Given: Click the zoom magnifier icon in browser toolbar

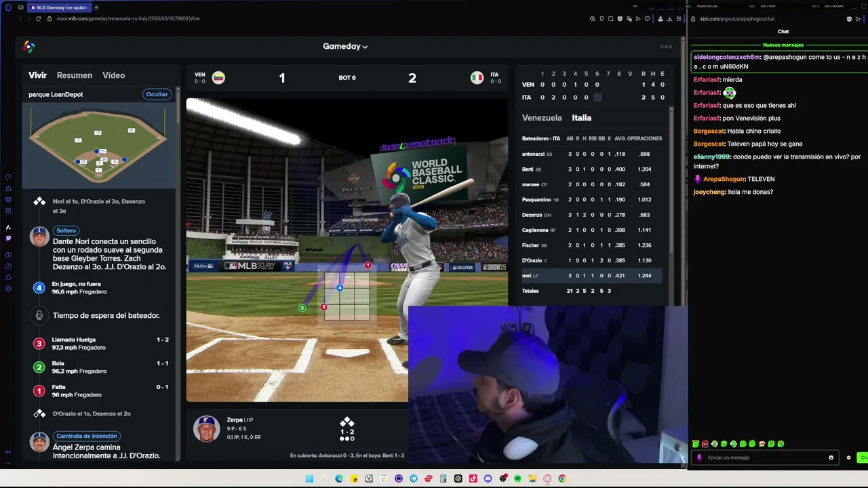Looking at the screenshot, I should point(593,19).
